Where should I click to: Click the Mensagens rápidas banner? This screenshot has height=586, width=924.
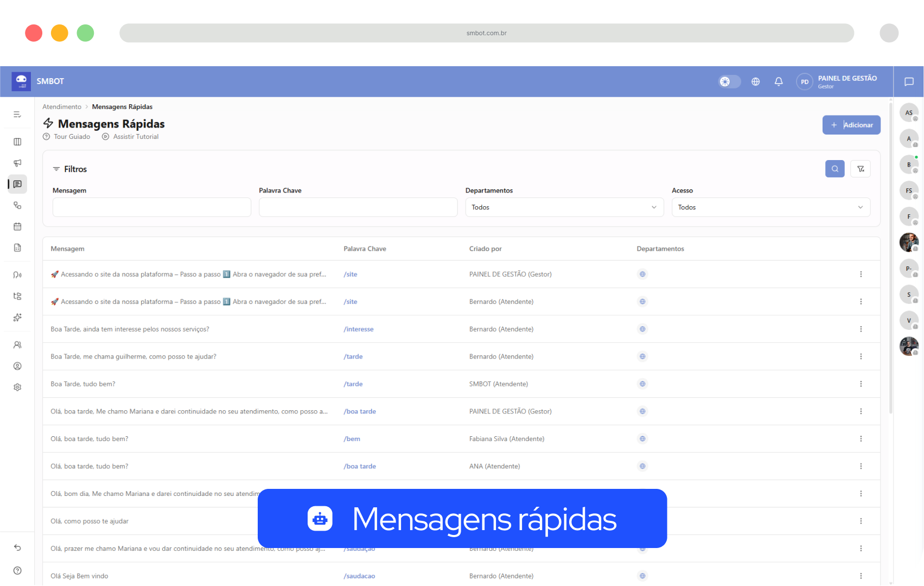click(x=462, y=519)
